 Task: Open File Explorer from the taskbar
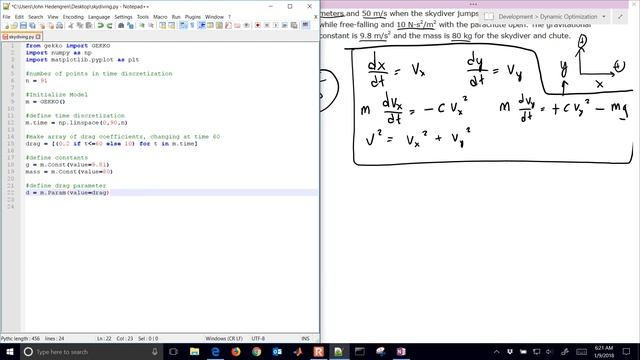point(194,351)
